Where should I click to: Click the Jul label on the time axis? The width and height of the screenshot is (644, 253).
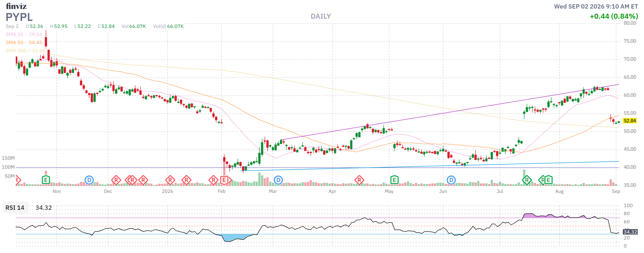click(500, 191)
